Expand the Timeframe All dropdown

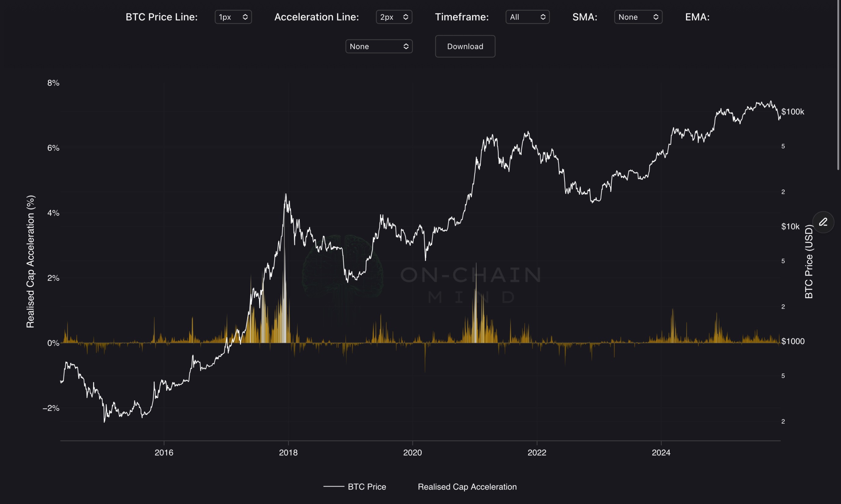coord(527,17)
